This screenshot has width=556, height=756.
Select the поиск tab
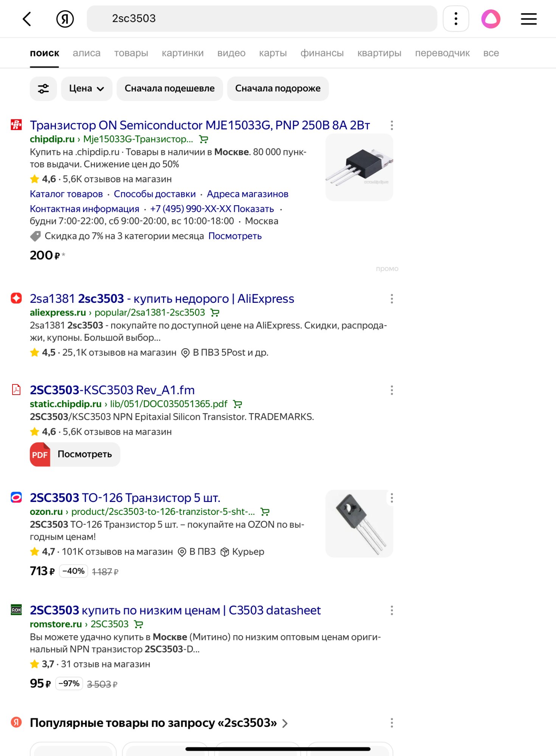[45, 53]
